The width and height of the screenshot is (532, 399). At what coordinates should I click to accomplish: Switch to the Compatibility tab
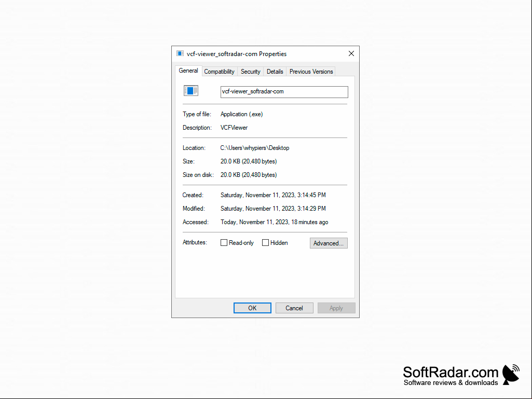219,72
